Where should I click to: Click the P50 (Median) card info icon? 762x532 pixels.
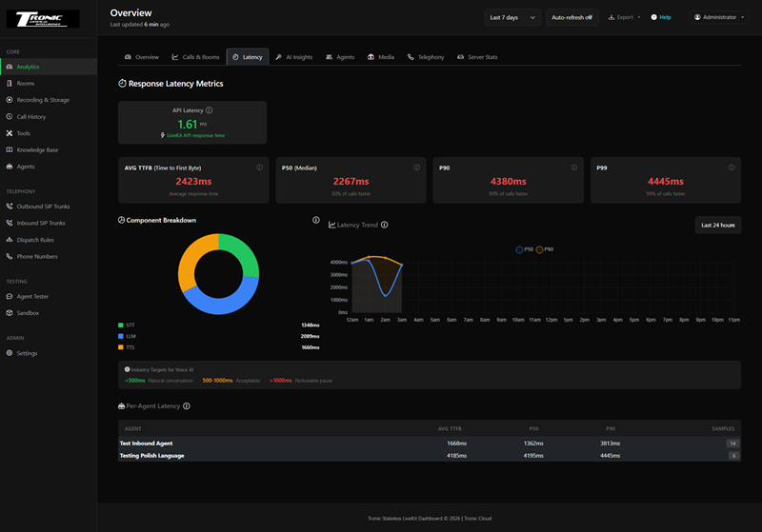[417, 167]
